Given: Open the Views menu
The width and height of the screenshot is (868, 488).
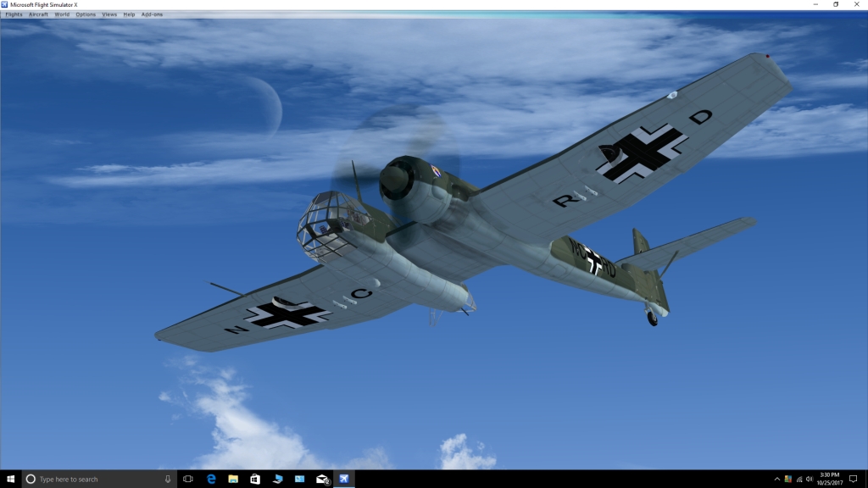Looking at the screenshot, I should tap(109, 14).
